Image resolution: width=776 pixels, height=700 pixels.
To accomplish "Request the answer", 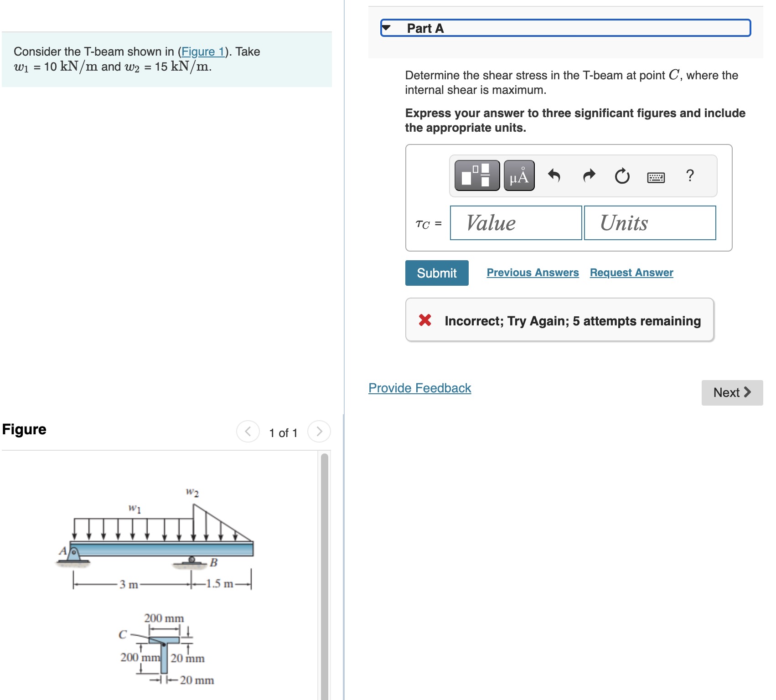I will tap(631, 272).
